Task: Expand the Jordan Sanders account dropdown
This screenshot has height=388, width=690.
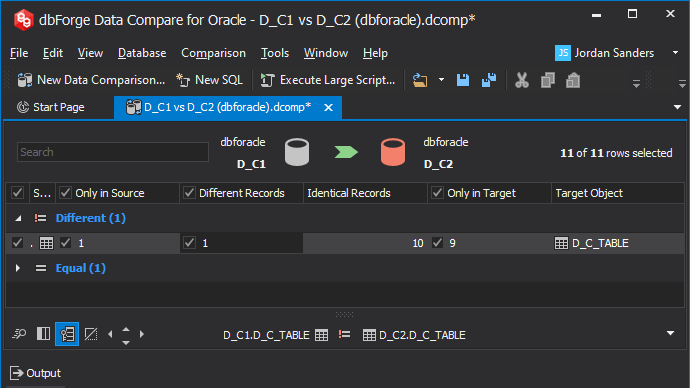Action: tap(675, 53)
